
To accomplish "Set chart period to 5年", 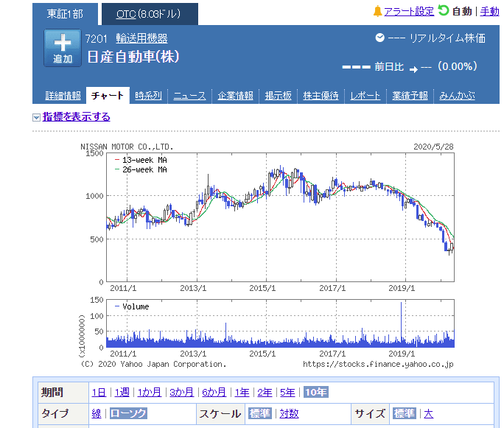I will tap(287, 392).
